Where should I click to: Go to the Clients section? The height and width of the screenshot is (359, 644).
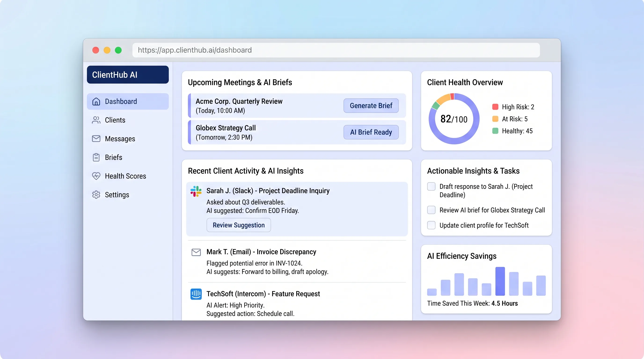tap(128, 120)
